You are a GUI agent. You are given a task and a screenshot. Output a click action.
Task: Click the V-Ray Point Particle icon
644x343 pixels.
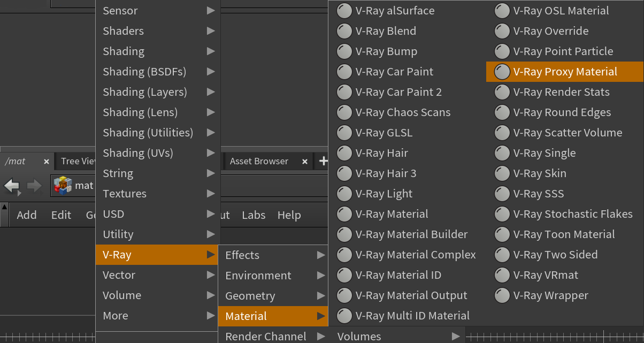[502, 51]
